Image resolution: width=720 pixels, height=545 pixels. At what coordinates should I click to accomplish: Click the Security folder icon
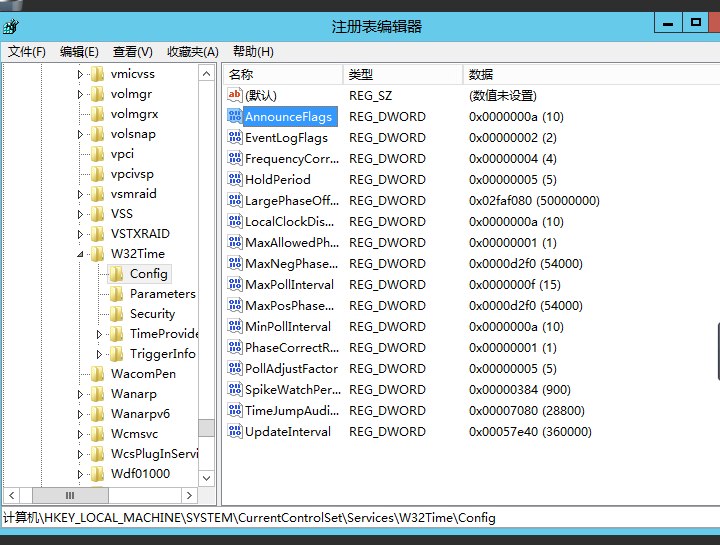pyautogui.click(x=116, y=314)
